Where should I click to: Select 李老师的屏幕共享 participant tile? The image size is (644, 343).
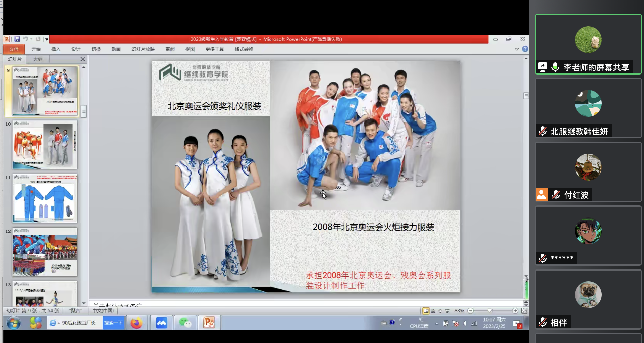coord(588,44)
